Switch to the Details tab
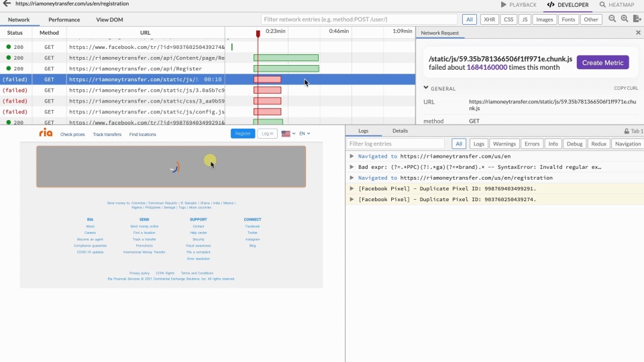The width and height of the screenshot is (644, 362). (400, 131)
